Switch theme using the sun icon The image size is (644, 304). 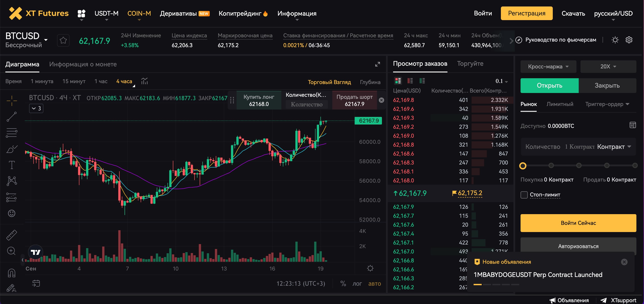tap(615, 40)
